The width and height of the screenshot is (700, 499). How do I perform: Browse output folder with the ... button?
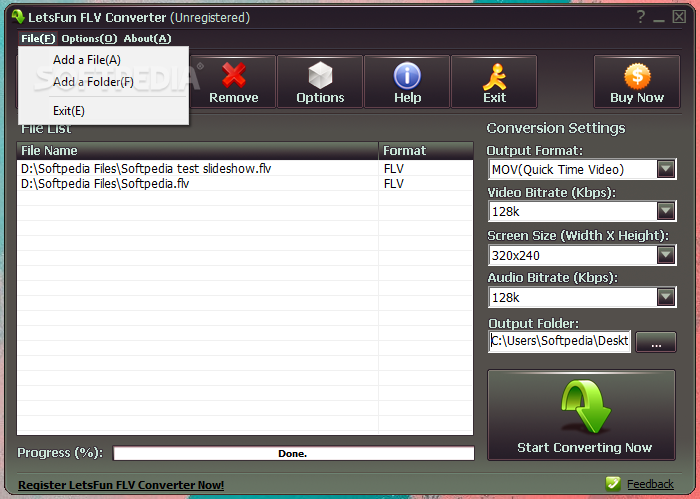click(x=656, y=342)
